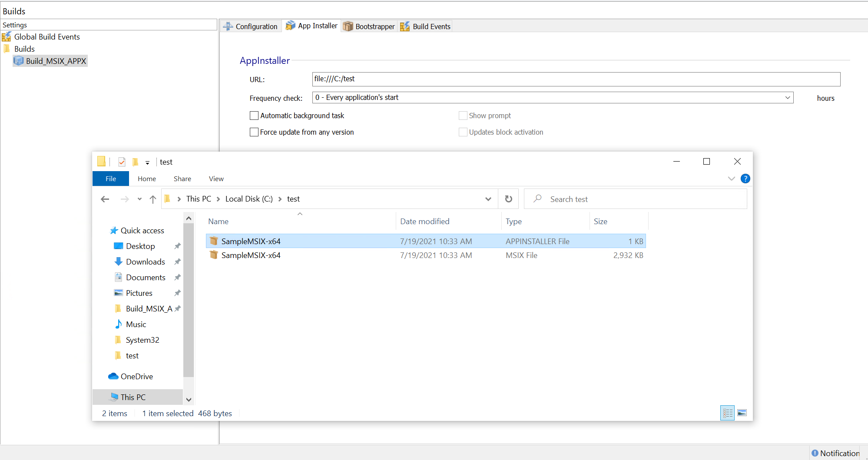Image resolution: width=868 pixels, height=460 pixels.
Task: Click navigation pane scroll up arrow
Action: (189, 218)
